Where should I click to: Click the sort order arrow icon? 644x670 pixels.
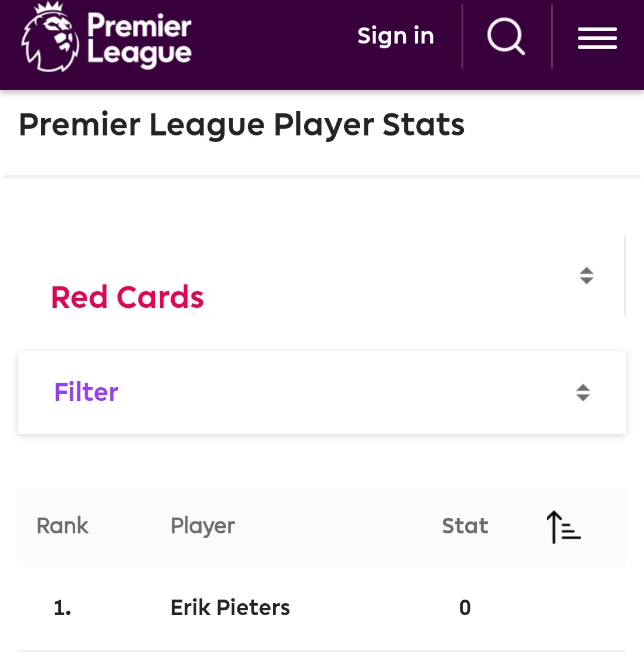(x=563, y=527)
